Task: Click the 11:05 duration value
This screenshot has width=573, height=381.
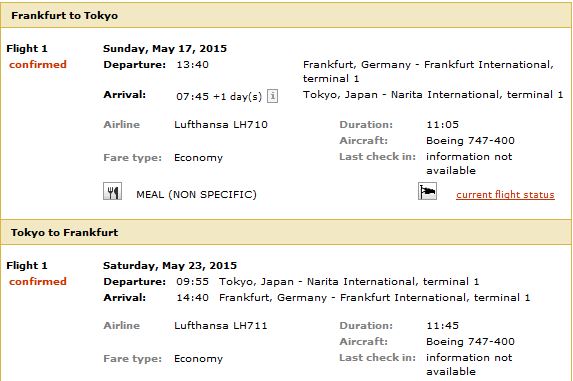Action: click(x=443, y=125)
